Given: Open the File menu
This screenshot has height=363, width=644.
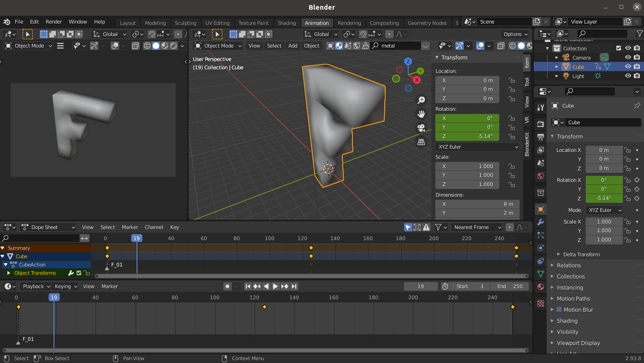Looking at the screenshot, I should pos(19,22).
